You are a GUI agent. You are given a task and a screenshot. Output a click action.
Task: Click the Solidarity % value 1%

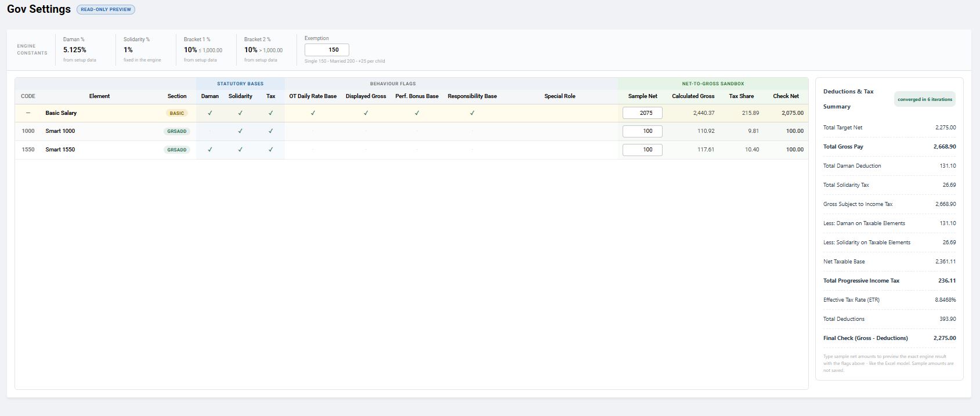pos(128,50)
